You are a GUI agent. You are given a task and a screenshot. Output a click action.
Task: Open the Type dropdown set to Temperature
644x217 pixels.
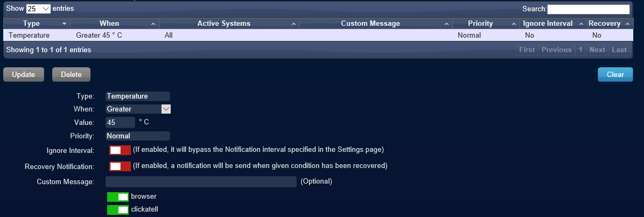tap(138, 96)
